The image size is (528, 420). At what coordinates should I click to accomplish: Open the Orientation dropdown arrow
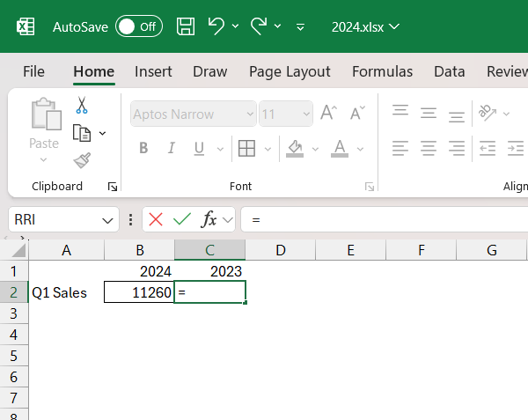coord(506,114)
